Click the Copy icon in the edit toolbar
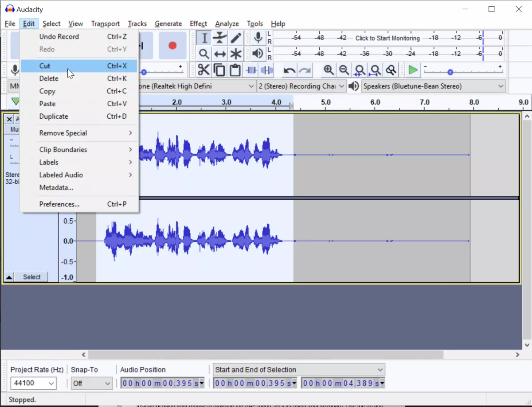The image size is (532, 407). coord(219,70)
